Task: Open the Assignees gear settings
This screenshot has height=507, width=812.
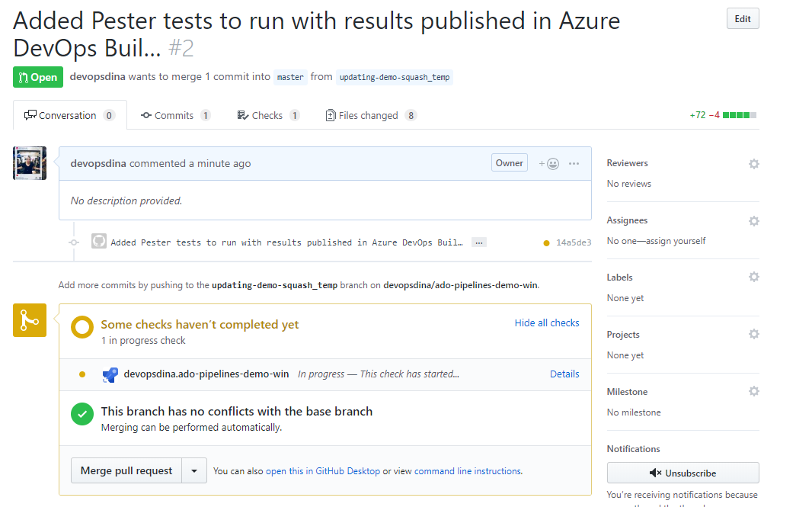Action: coord(753,221)
